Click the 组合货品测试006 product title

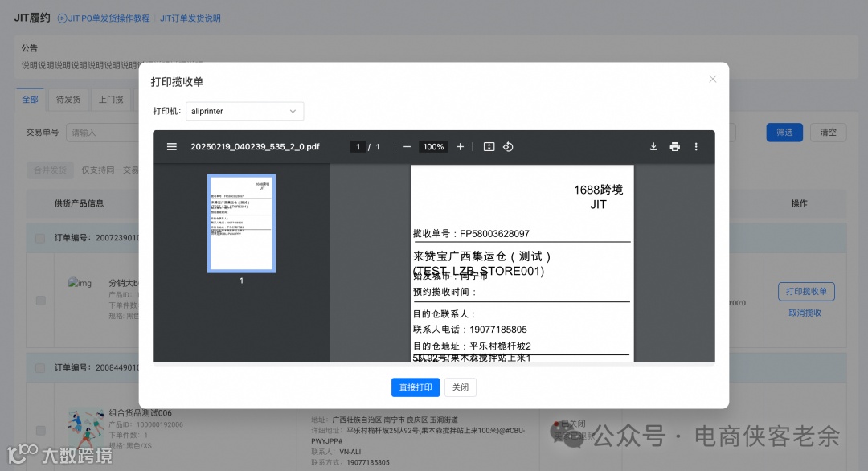[x=140, y=413]
